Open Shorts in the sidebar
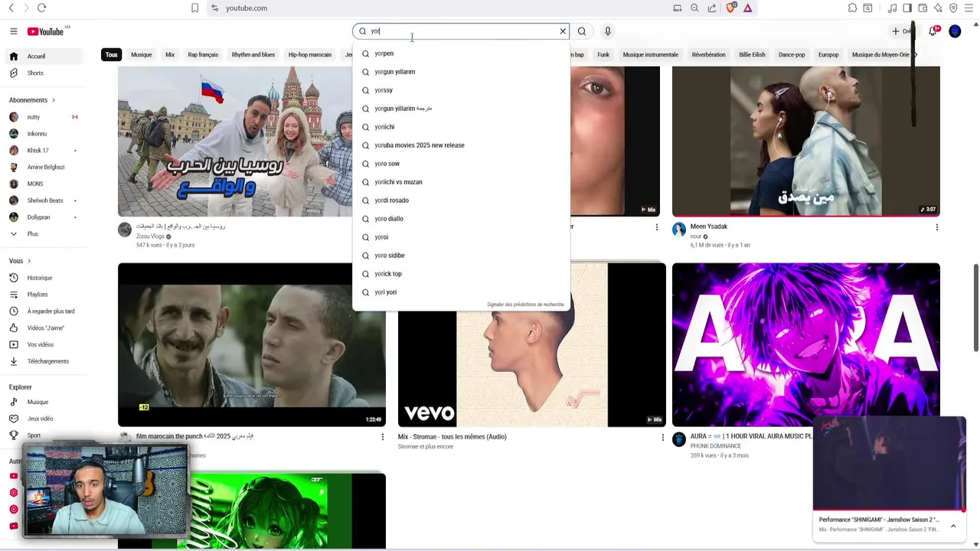The height and width of the screenshot is (551, 980). click(x=43, y=73)
